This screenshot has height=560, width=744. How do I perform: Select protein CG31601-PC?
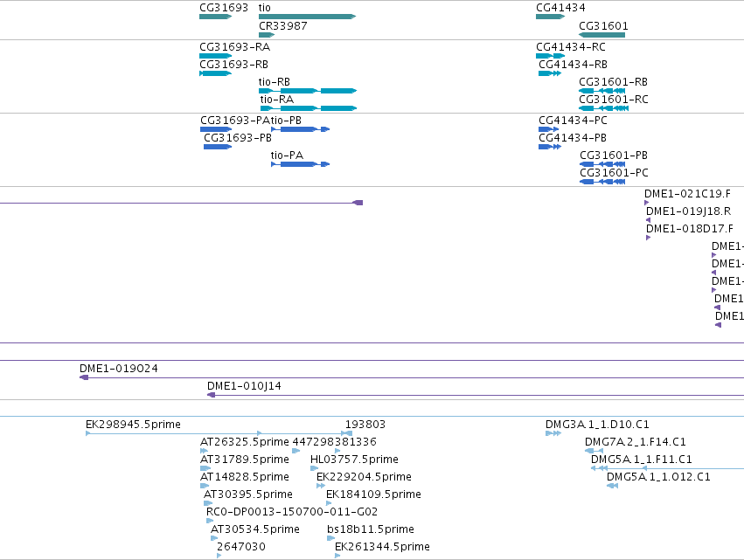(602, 182)
